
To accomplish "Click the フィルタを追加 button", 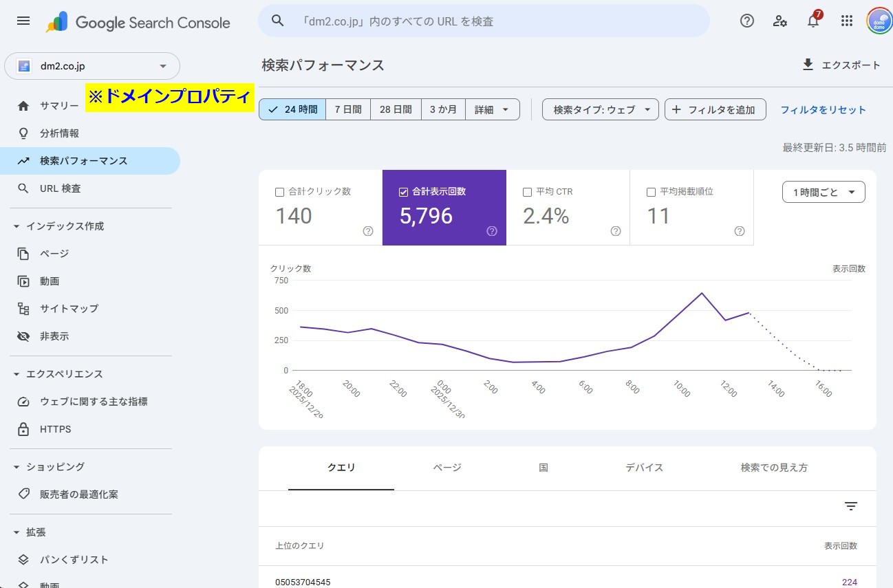I will (x=716, y=109).
